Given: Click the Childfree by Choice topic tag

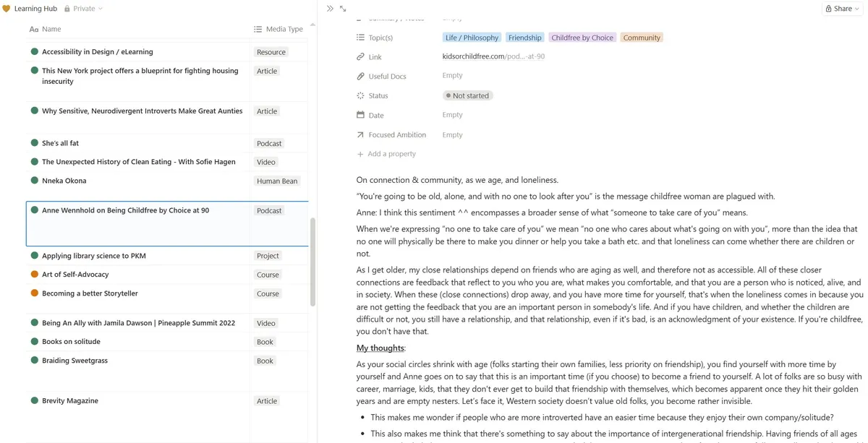Looking at the screenshot, I should tap(582, 38).
